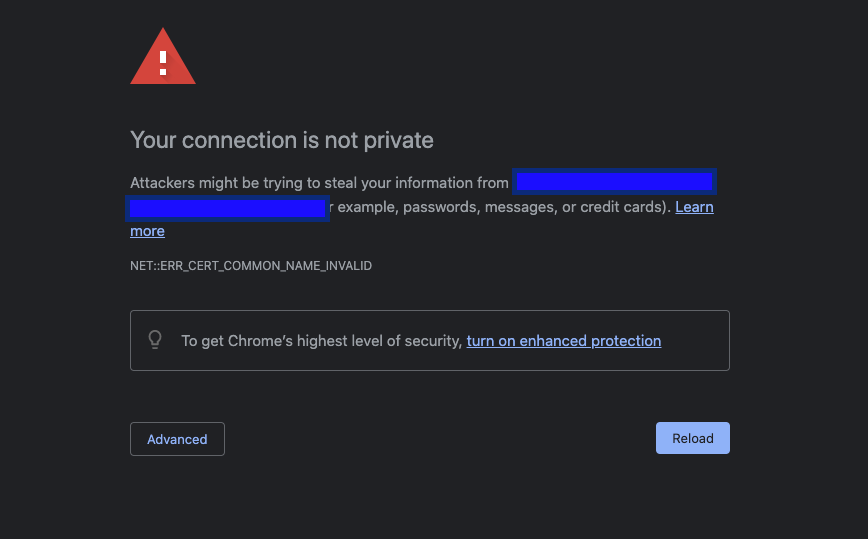Click the NET::ERR_CERT_COMMON_NAME_INVALID error code

pyautogui.click(x=251, y=266)
